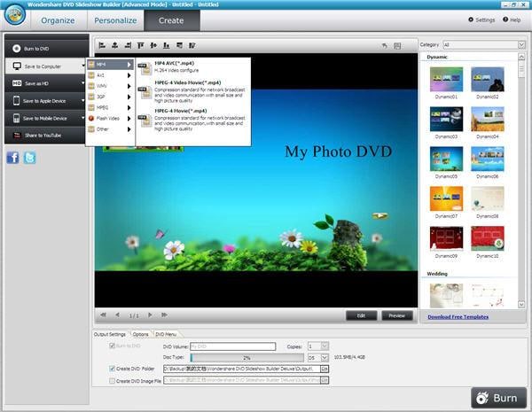Select Share to YouTube option
The height and width of the screenshot is (412, 532).
pos(47,136)
